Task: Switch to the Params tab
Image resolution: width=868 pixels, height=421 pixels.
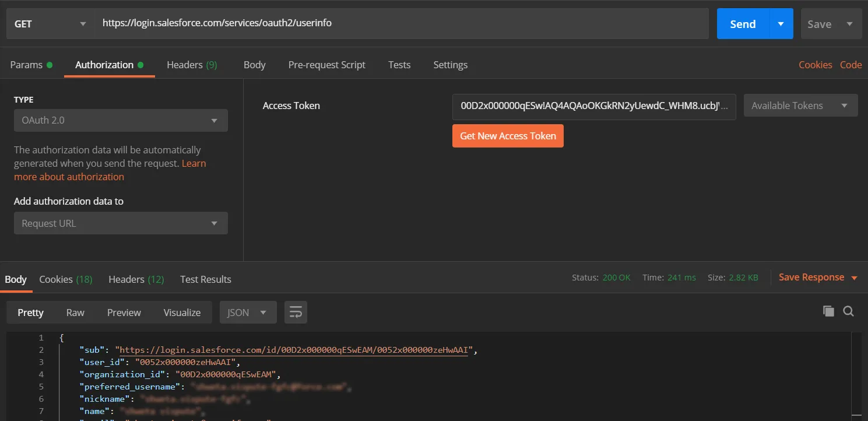Action: 31,65
